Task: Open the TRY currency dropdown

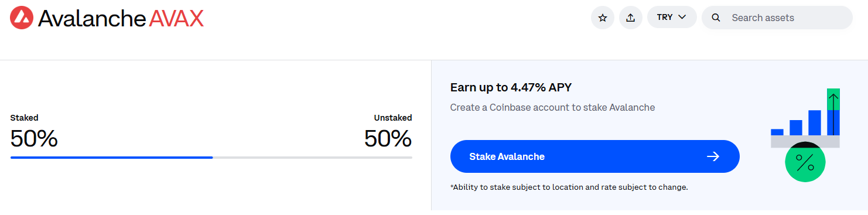Action: click(x=672, y=17)
